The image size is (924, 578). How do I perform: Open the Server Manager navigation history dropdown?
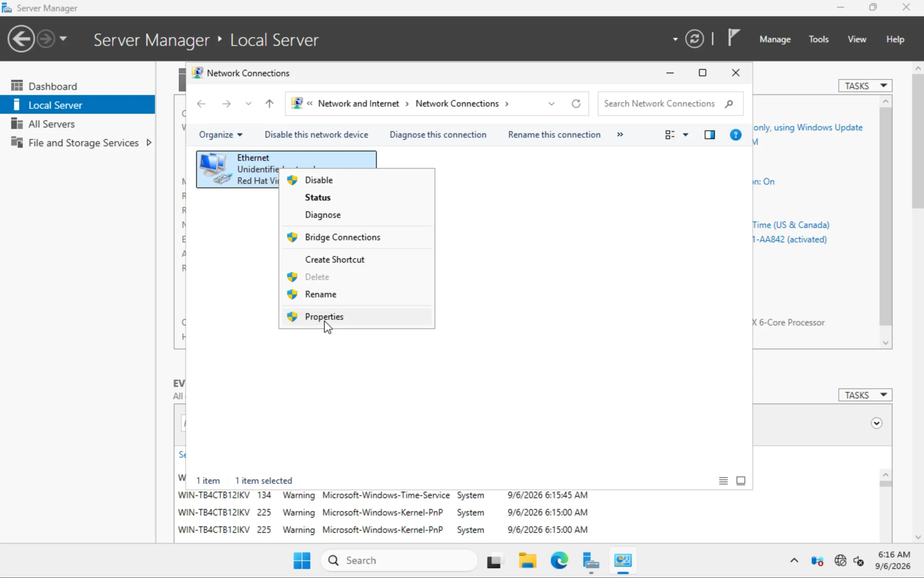point(63,39)
